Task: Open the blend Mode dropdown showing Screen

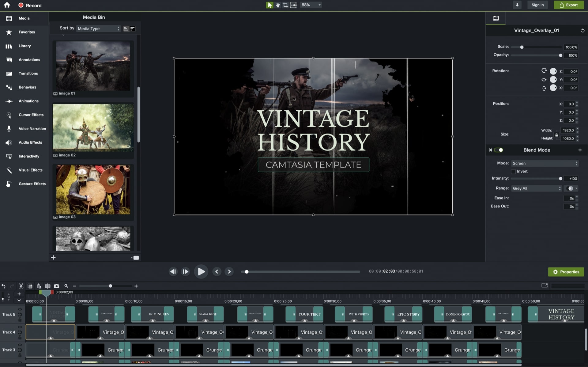Action: click(545, 163)
